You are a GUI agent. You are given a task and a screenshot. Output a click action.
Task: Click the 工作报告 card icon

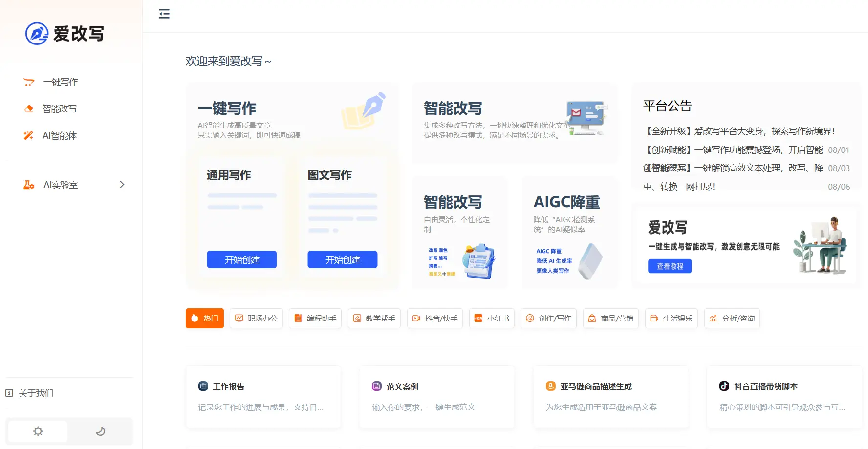203,386
